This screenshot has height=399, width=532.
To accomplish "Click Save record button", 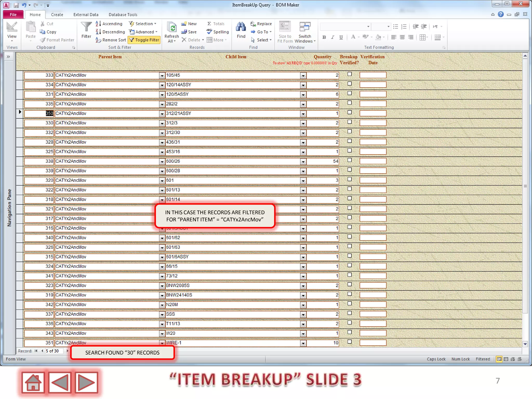I will (189, 32).
